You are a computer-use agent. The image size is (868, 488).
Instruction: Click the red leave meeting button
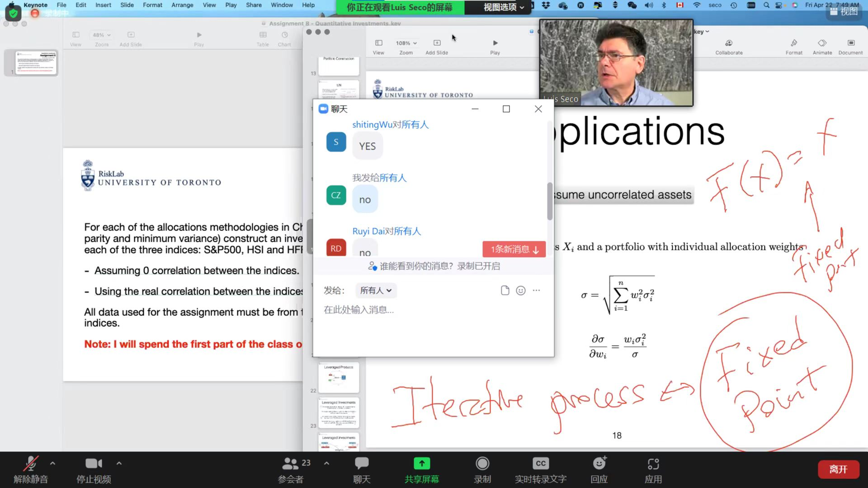pyautogui.click(x=838, y=469)
